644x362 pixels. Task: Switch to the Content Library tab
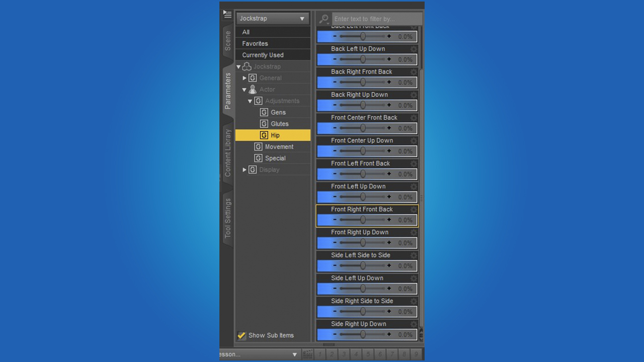coord(228,153)
